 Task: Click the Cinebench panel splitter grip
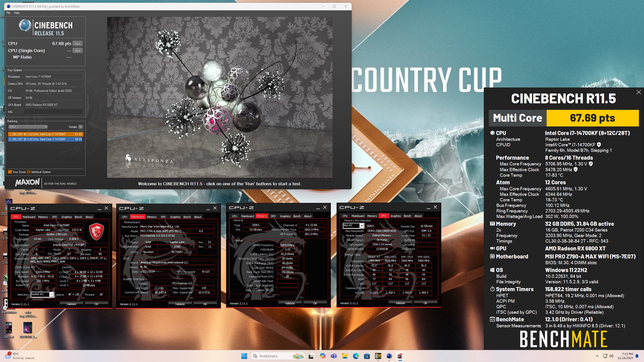[x=88, y=102]
